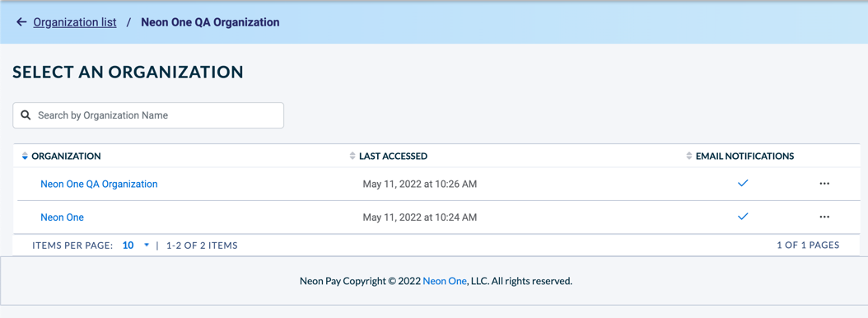This screenshot has height=318, width=868.
Task: Click the Organization column sort arrows
Action: [25, 157]
